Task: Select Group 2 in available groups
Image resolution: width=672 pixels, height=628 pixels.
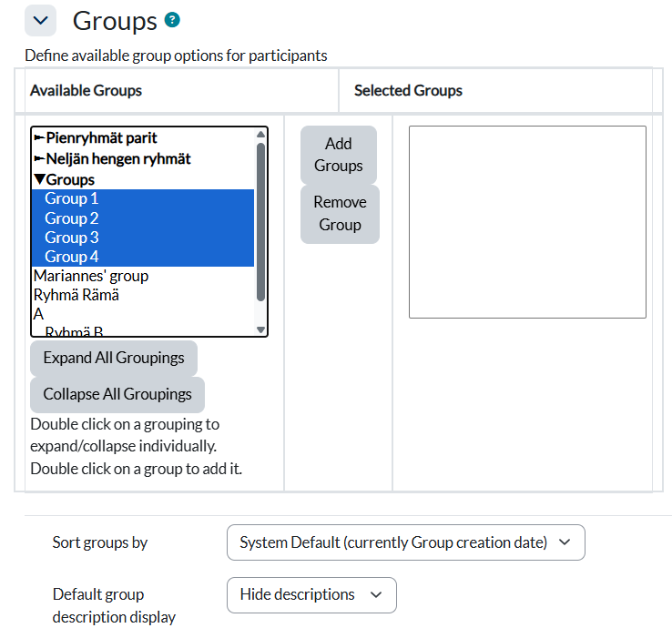Action: coord(72,218)
